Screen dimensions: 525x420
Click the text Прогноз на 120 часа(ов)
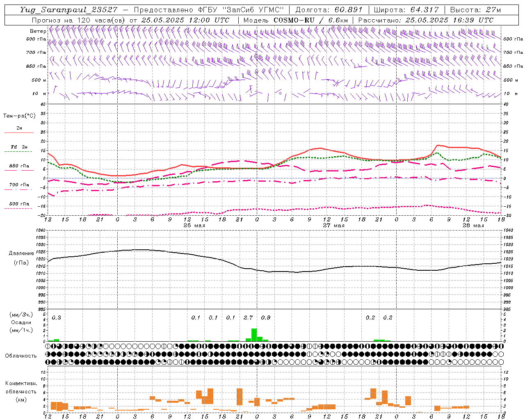[x=79, y=20]
